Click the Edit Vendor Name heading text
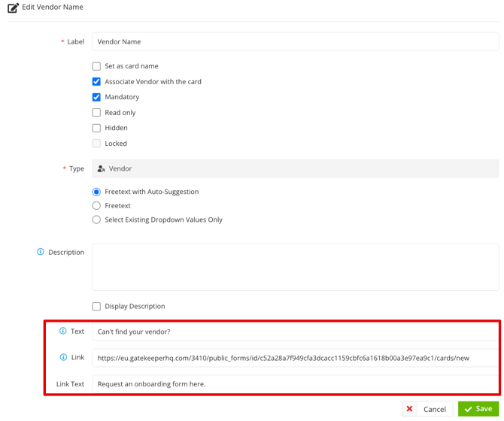The width and height of the screenshot is (504, 421). (53, 7)
